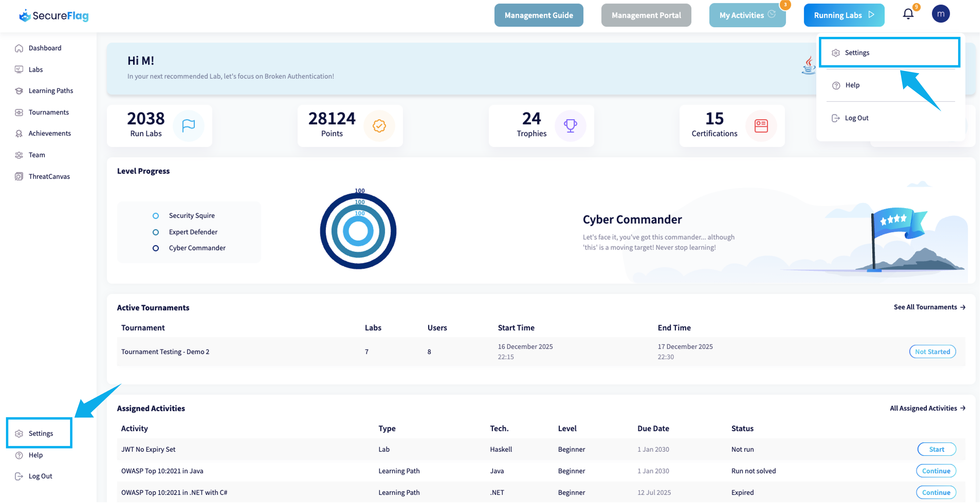
Task: Expand All Assigned Activities list
Action: pos(927,408)
